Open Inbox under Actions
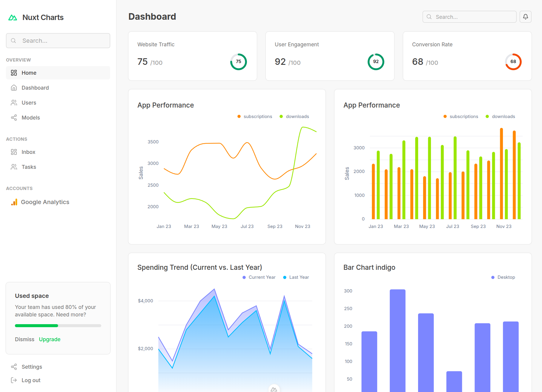542x392 pixels. [58, 152]
